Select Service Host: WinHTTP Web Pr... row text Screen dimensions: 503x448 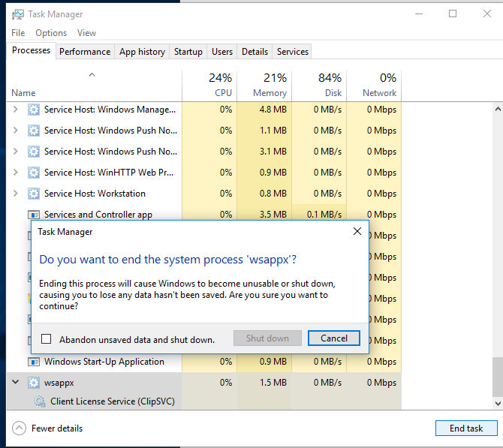click(109, 173)
